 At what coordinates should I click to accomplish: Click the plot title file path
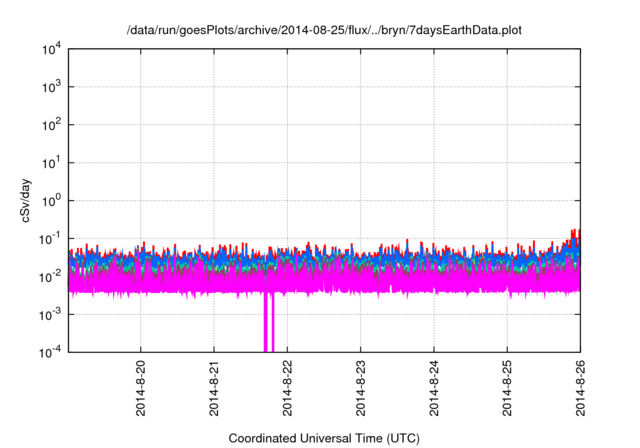(x=324, y=30)
